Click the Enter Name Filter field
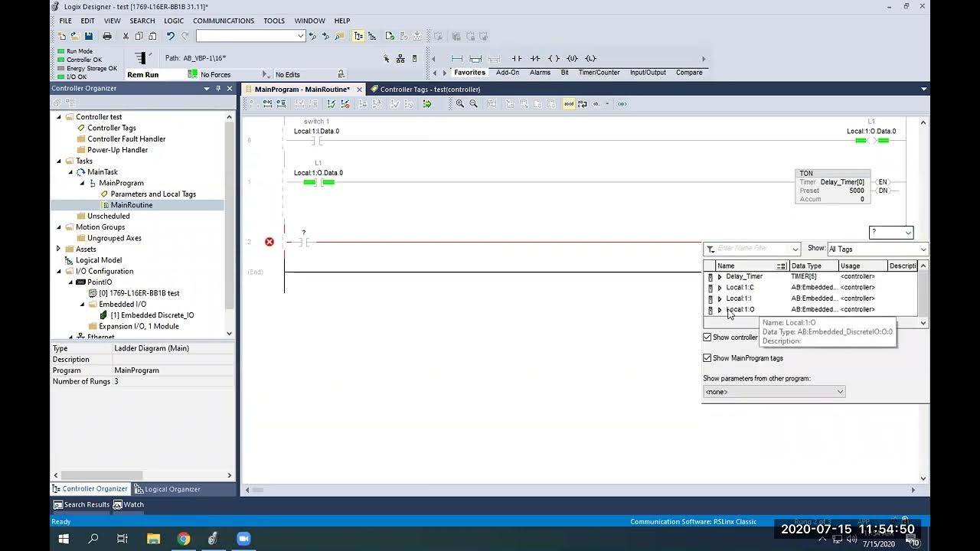Image resolution: width=980 pixels, height=551 pixels. pos(753,249)
